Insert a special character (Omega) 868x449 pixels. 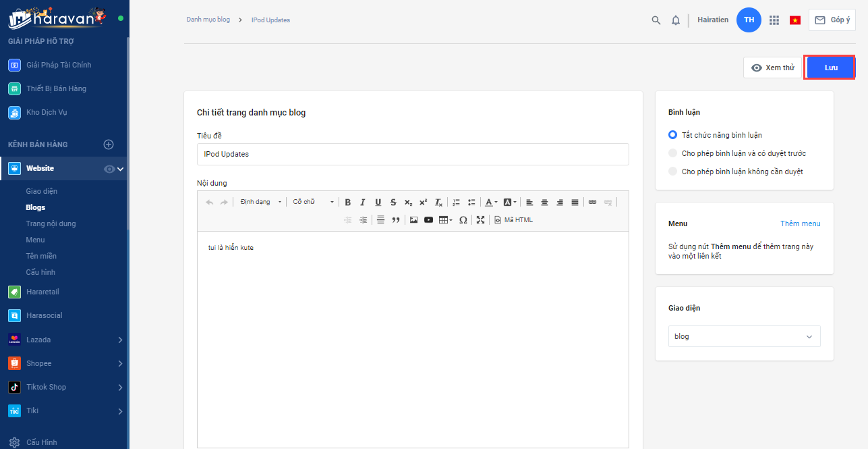463,220
